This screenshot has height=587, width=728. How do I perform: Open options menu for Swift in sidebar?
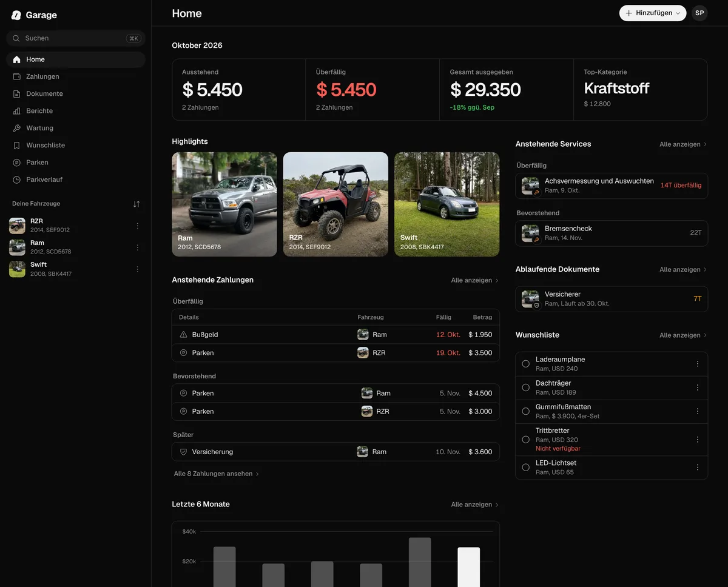[137, 269]
